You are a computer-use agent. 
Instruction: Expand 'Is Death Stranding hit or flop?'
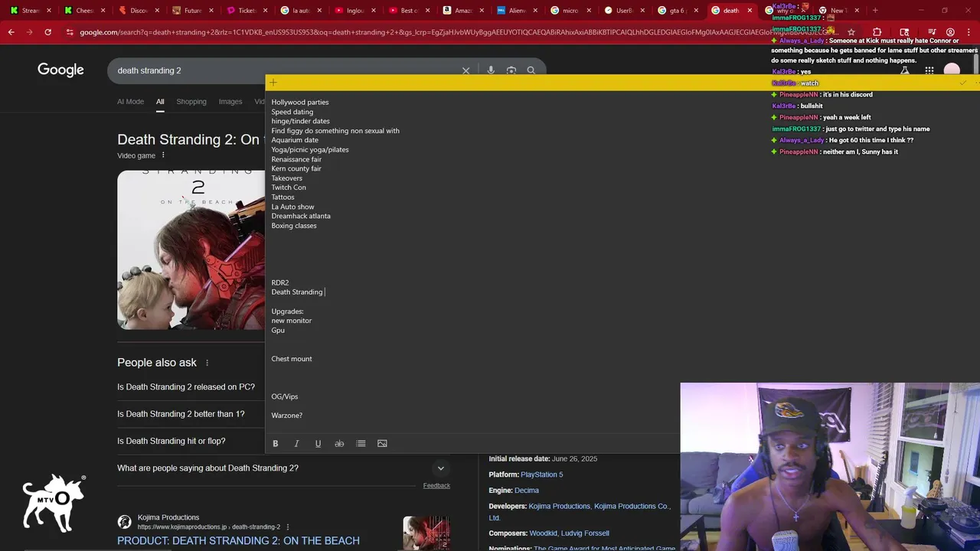(x=171, y=441)
